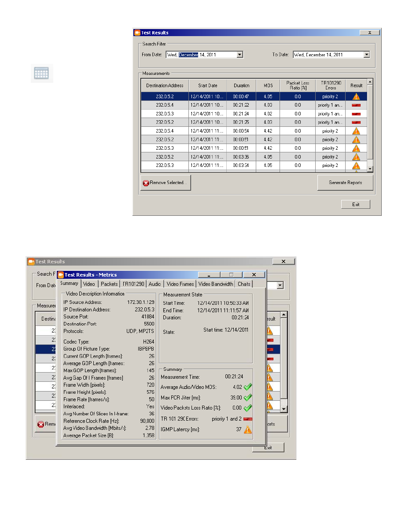Open the Audio tab
Image resolution: width=420 pixels, height=510 pixels.
tap(155, 284)
